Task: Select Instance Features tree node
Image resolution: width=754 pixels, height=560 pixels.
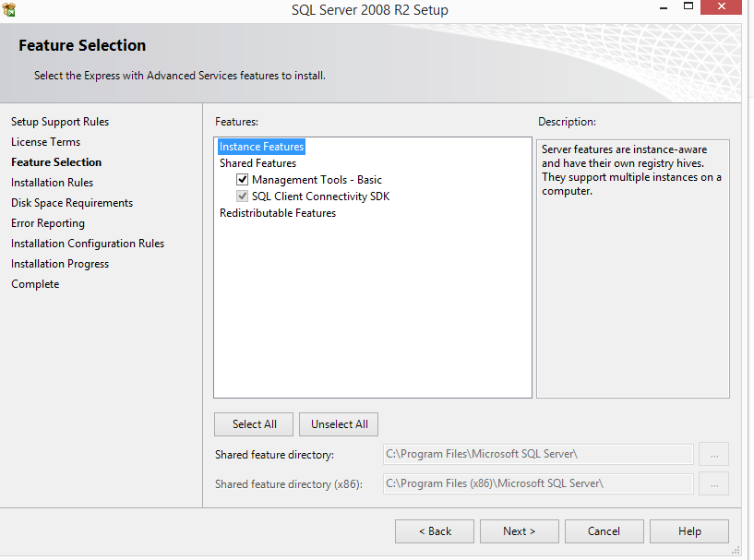Action: [x=261, y=147]
